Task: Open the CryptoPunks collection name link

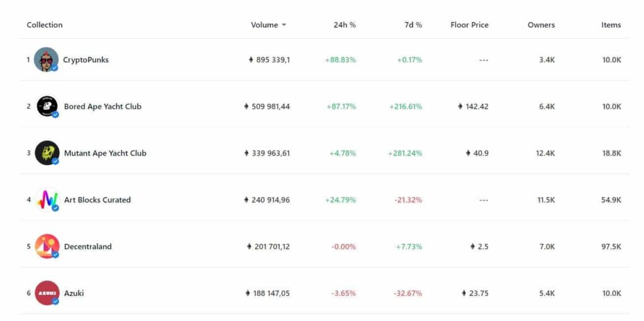Action: click(x=86, y=60)
